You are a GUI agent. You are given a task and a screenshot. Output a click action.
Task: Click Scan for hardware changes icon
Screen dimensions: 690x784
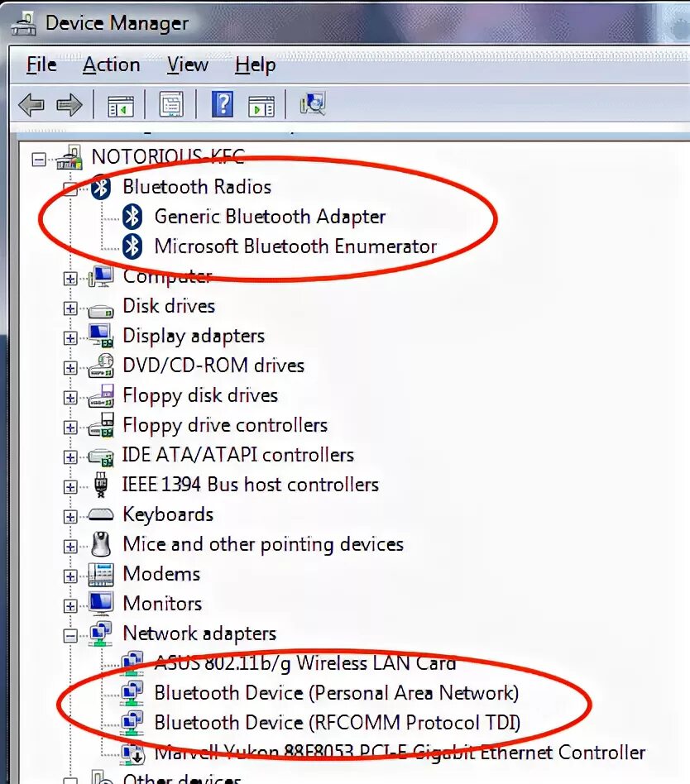click(313, 103)
